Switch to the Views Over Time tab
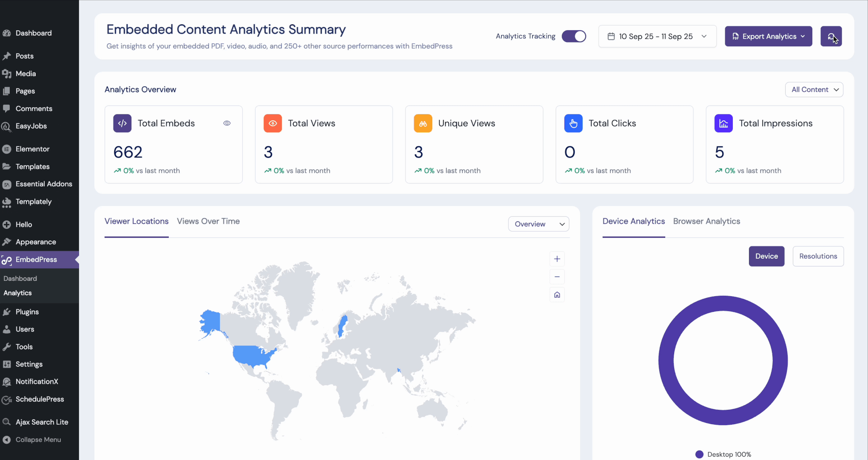868x460 pixels. [x=208, y=221]
